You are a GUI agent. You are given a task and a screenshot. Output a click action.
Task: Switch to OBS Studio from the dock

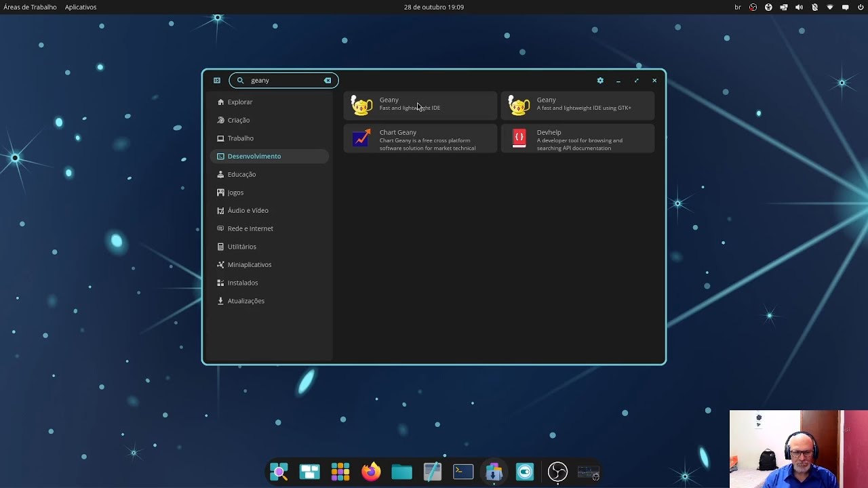(557, 472)
